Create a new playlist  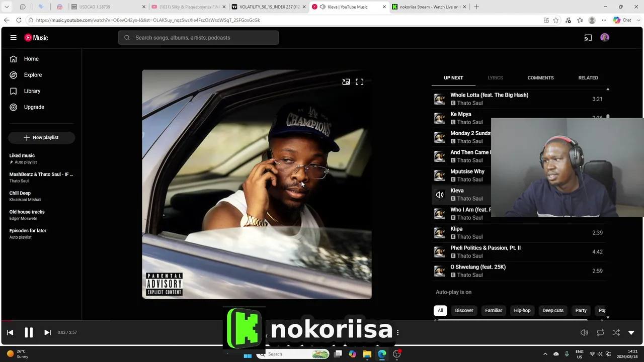(x=41, y=137)
